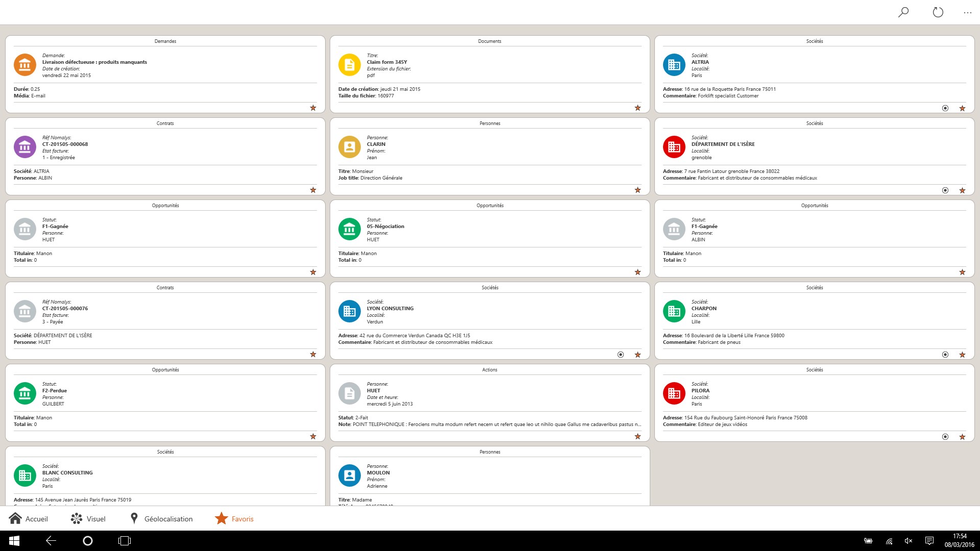Click the yellow document icon for Claim form

tap(350, 65)
